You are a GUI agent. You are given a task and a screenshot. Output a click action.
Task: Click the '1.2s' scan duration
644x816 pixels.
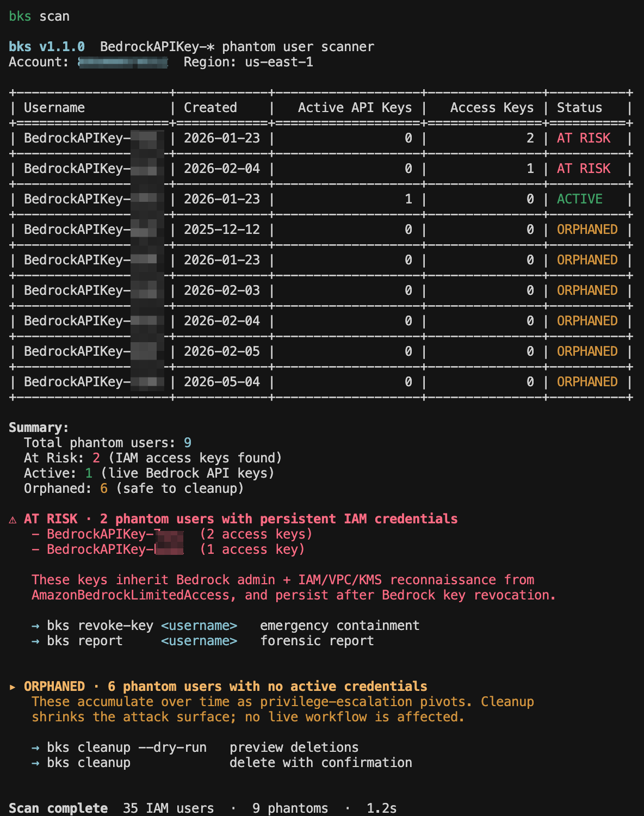(x=382, y=808)
